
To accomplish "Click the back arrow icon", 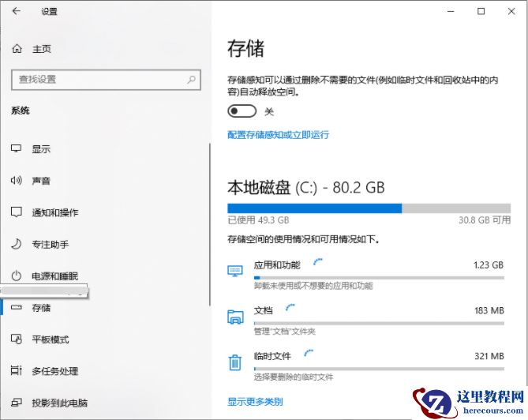I will [x=16, y=11].
